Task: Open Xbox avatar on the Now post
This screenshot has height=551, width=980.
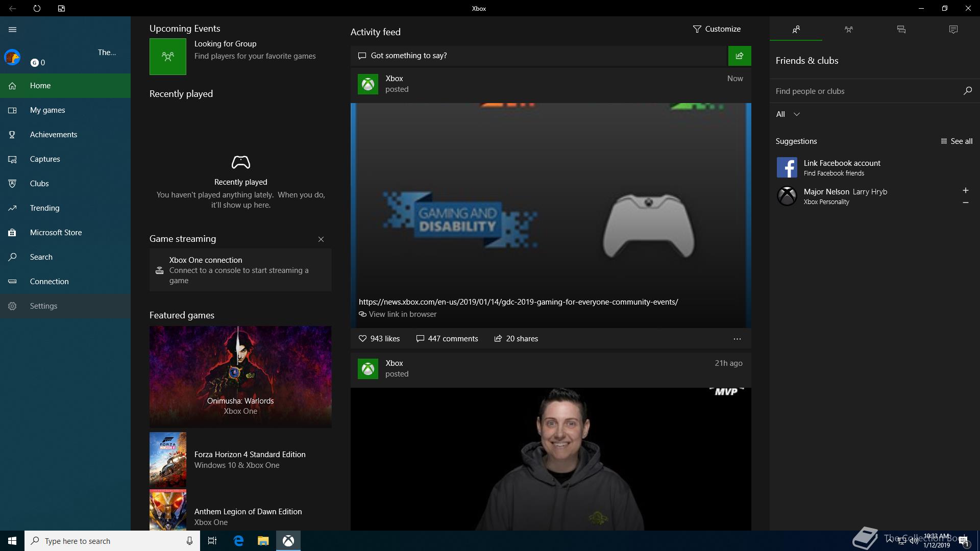Action: tap(368, 84)
